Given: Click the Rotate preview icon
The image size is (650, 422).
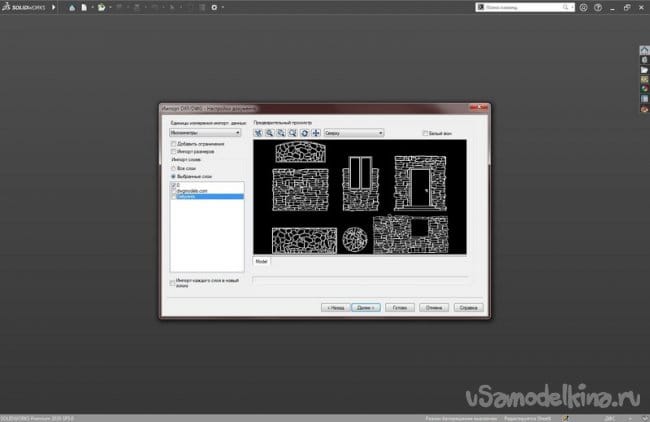Looking at the screenshot, I should tap(305, 132).
